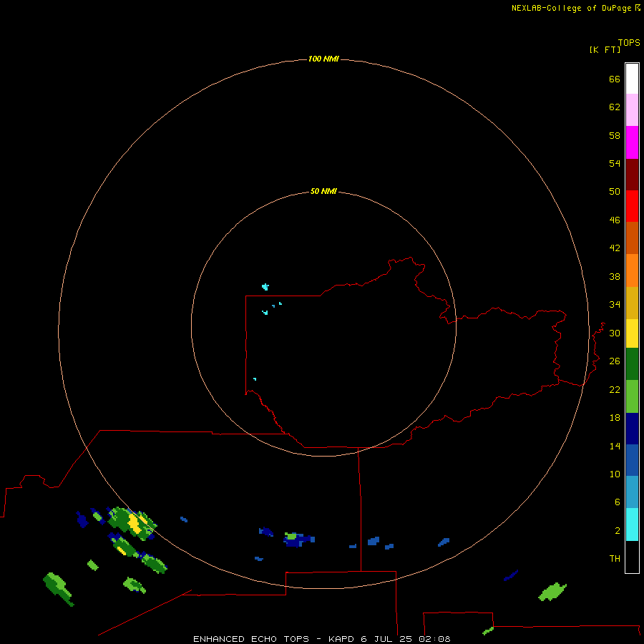
Task: Click the legend value "10"
Action: click(615, 474)
